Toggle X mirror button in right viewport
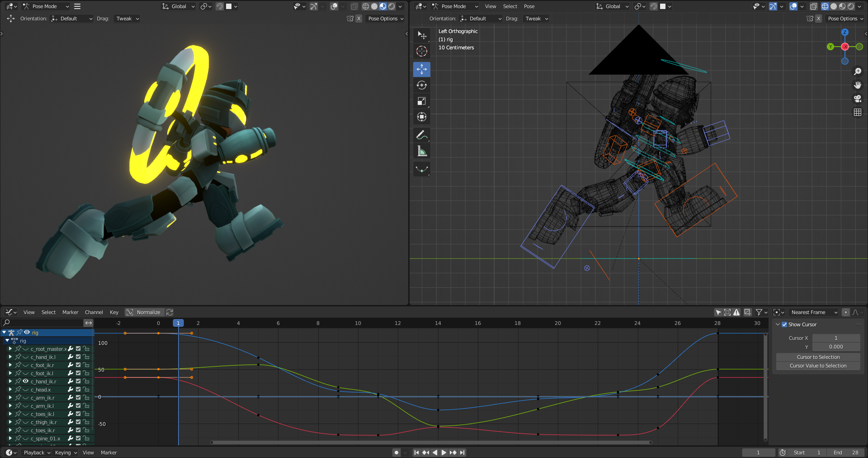Viewport: 868px width, 458px height. pyautogui.click(x=818, y=19)
